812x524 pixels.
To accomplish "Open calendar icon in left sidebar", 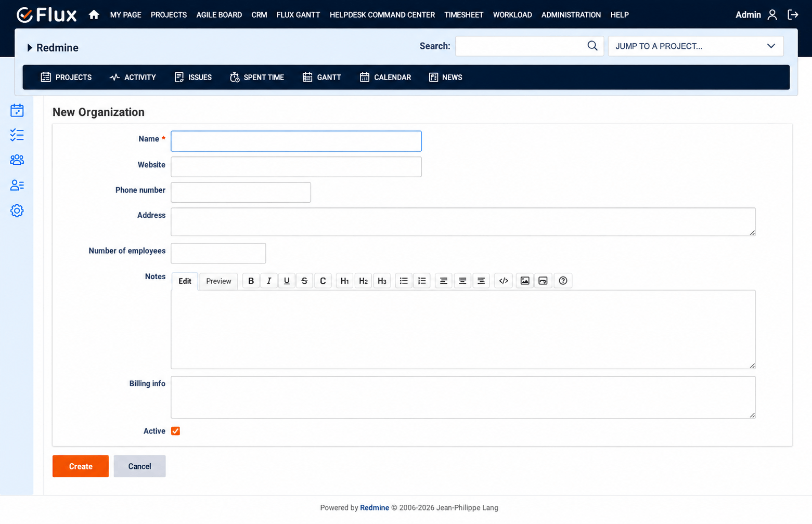I will point(17,110).
